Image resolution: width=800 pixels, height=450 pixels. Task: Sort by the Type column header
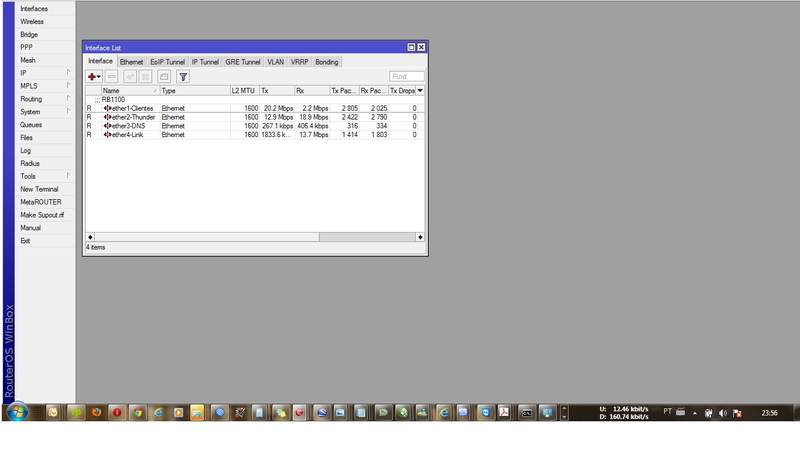click(195, 90)
